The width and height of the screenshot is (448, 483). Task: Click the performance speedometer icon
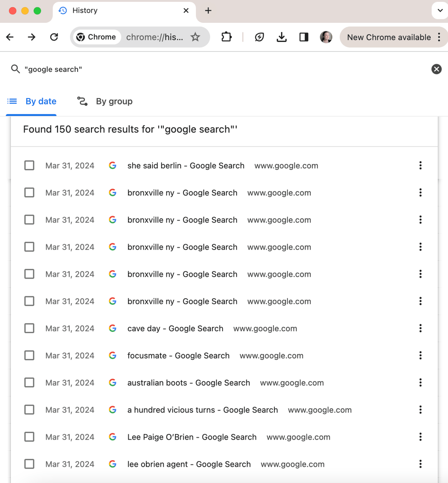259,37
